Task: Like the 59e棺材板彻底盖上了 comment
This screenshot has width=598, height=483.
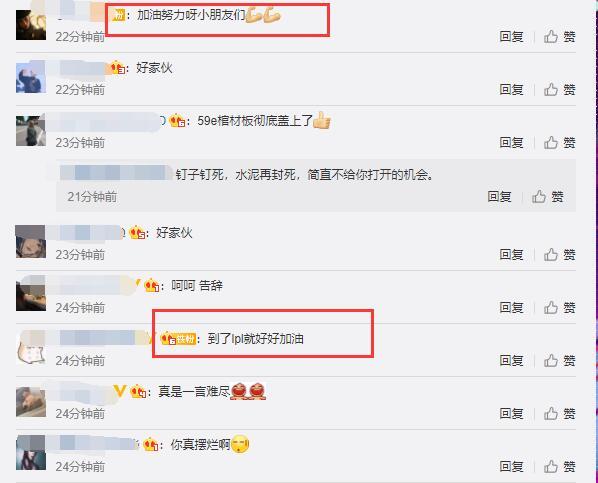Action: [x=559, y=143]
